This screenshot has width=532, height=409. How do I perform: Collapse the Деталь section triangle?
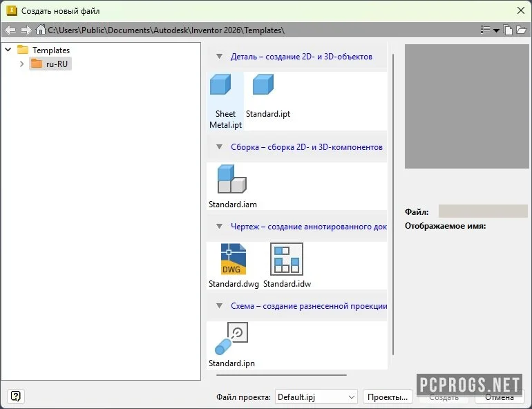(x=220, y=56)
